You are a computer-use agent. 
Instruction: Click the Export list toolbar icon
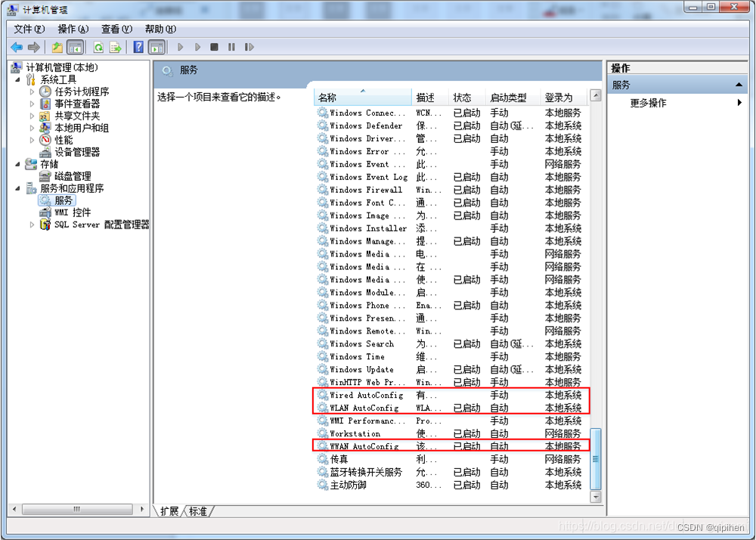pos(115,47)
